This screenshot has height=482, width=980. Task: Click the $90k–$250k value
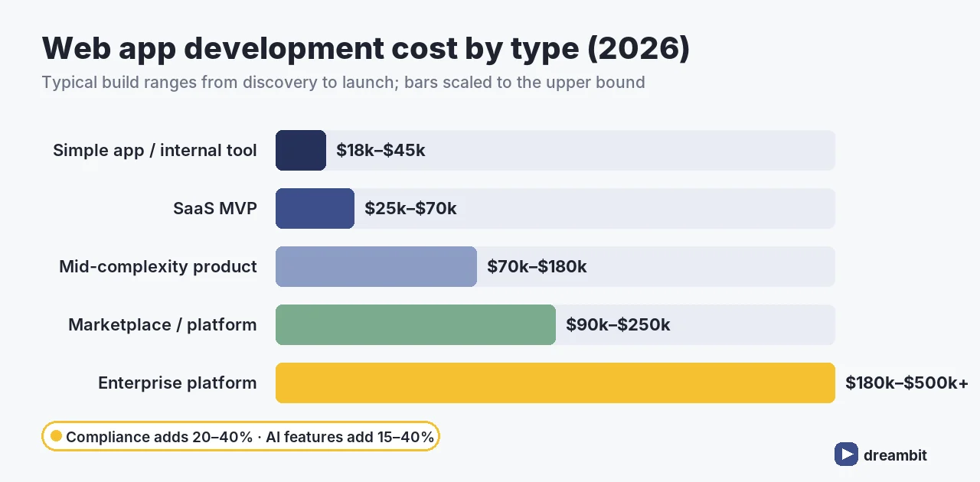pos(618,325)
